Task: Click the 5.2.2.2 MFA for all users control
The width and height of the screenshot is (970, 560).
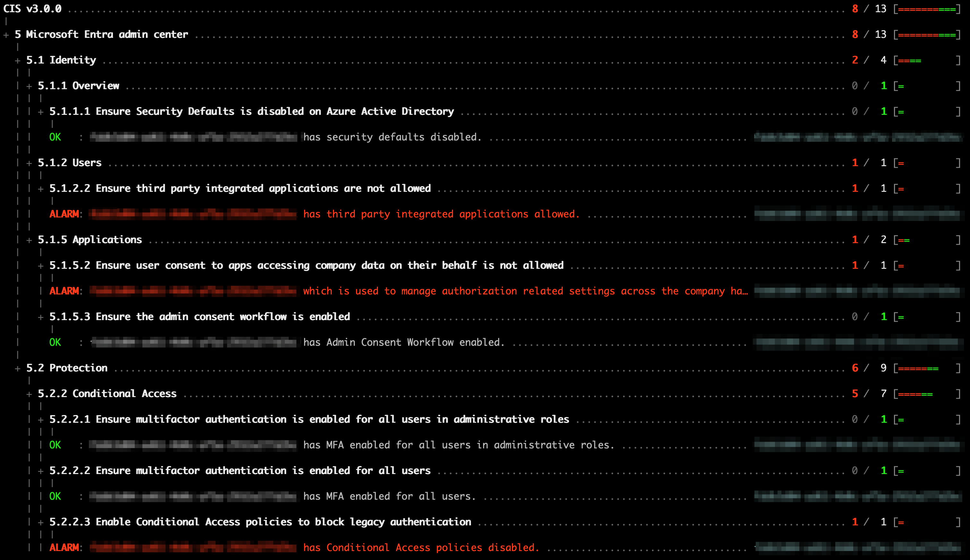Action: pyautogui.click(x=240, y=471)
